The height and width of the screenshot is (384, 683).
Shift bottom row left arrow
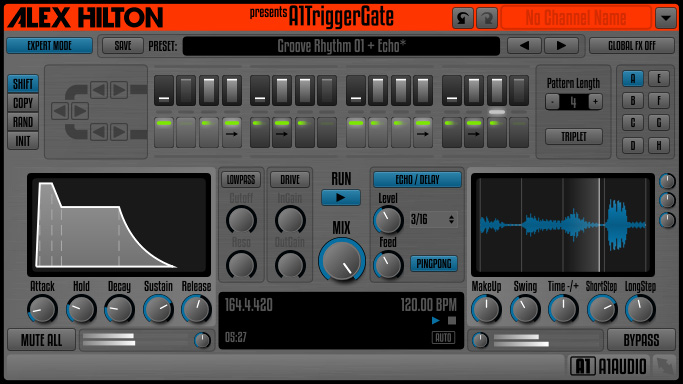point(99,131)
